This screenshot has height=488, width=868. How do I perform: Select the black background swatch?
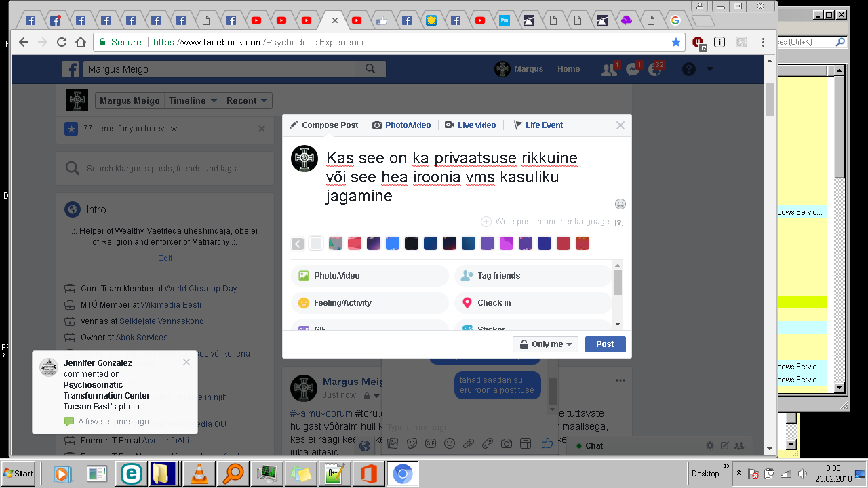[x=411, y=244]
